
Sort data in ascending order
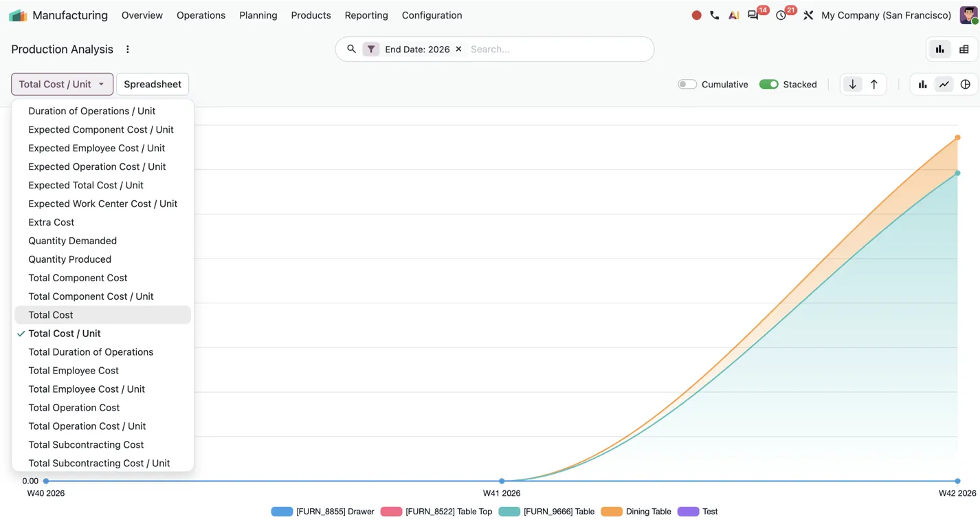[x=873, y=85]
